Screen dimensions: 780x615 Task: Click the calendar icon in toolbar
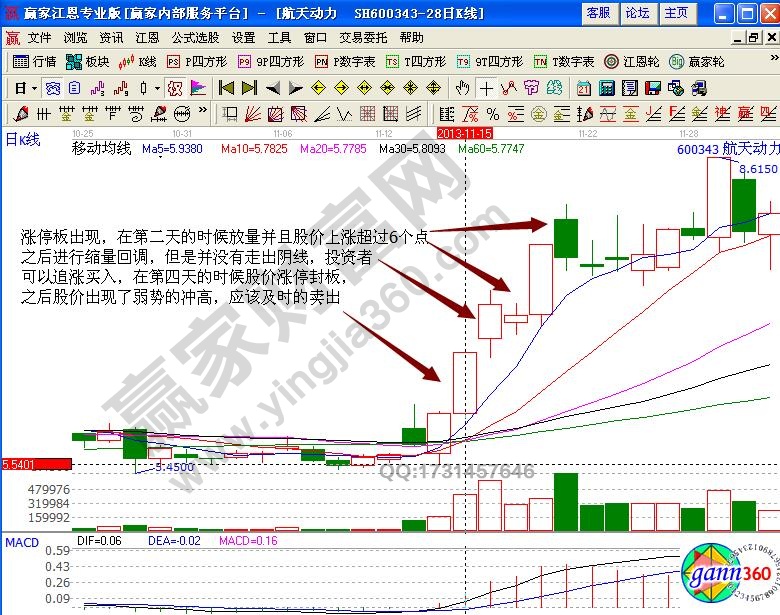pyautogui.click(x=582, y=87)
